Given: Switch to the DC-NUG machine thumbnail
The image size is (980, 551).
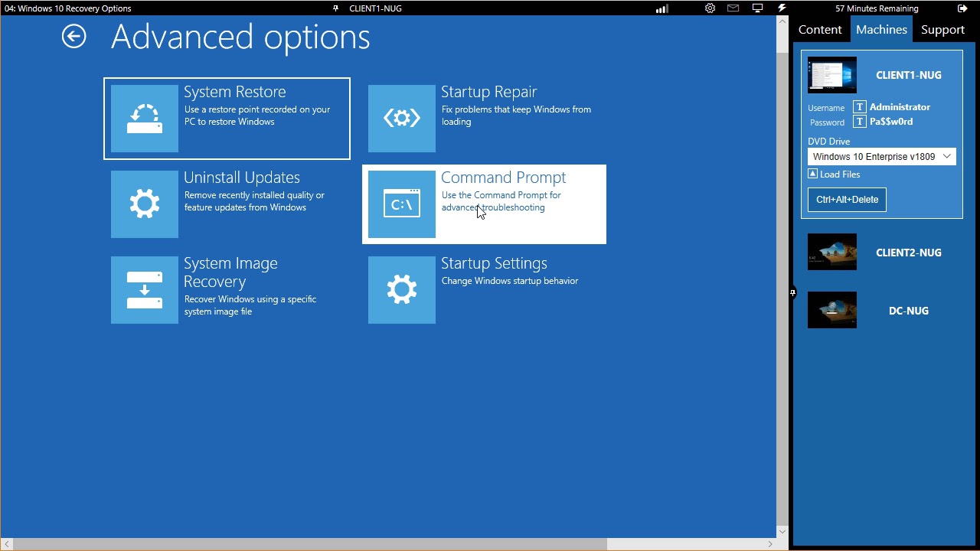Looking at the screenshot, I should pos(832,310).
